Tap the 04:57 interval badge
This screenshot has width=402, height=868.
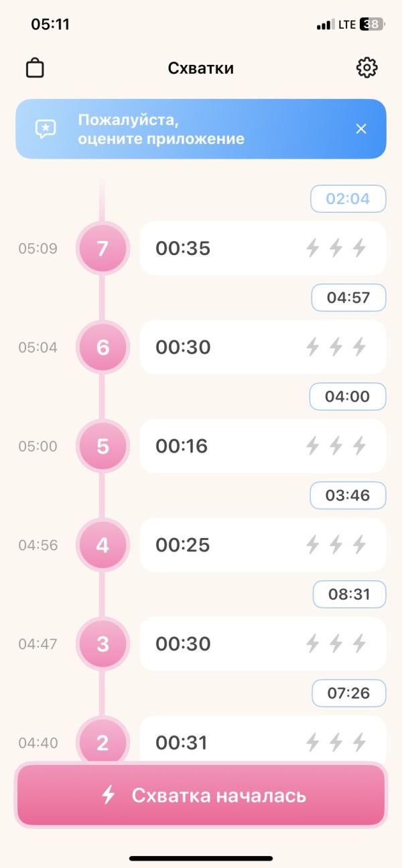[348, 298]
